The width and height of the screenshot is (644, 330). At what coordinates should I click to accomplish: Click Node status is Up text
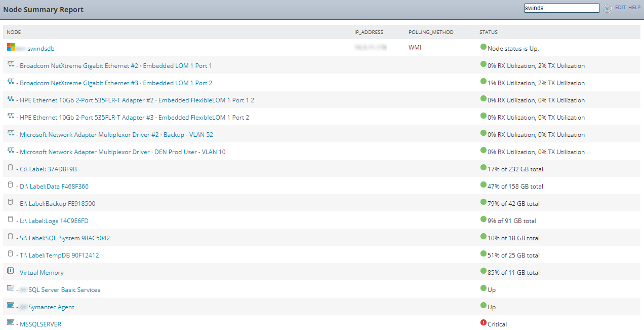(x=513, y=49)
